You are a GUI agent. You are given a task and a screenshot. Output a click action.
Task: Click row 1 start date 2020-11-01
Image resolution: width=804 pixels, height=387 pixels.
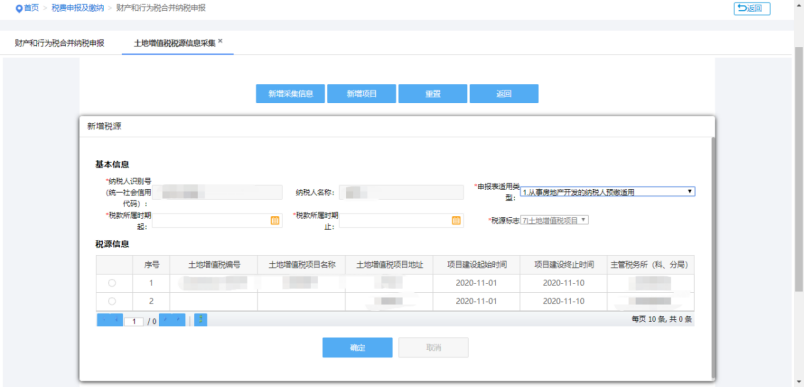(x=476, y=283)
